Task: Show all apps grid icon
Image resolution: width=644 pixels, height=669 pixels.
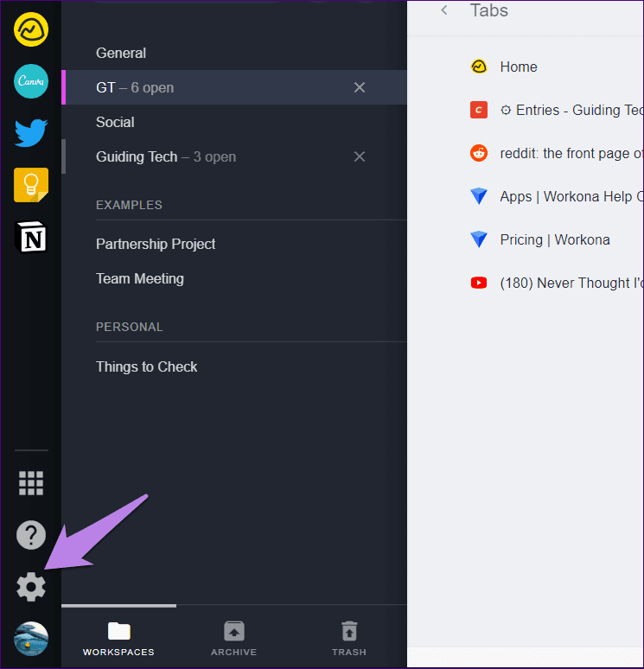Action: (x=31, y=483)
